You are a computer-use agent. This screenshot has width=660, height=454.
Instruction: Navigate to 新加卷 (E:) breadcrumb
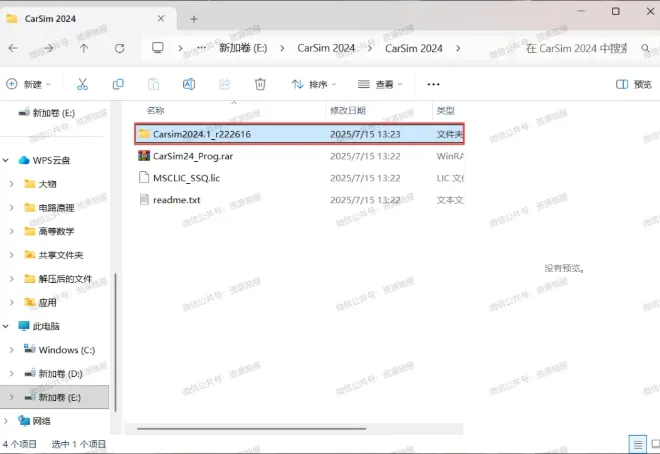click(x=243, y=48)
